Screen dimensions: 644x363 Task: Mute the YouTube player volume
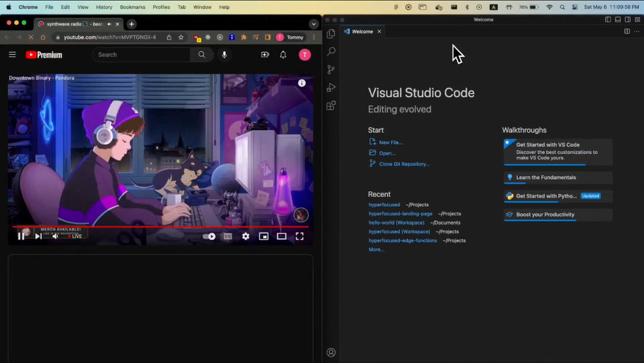pyautogui.click(x=56, y=236)
